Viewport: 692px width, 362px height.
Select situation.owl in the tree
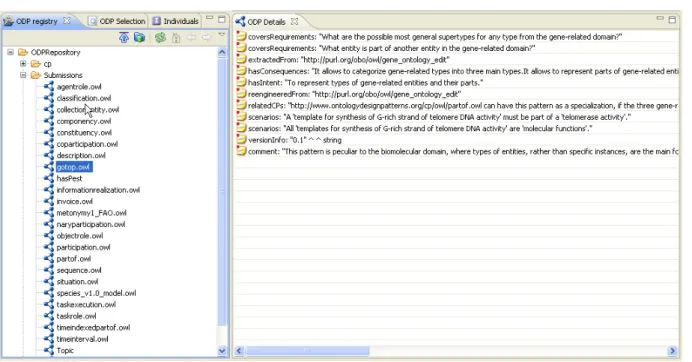pos(77,282)
